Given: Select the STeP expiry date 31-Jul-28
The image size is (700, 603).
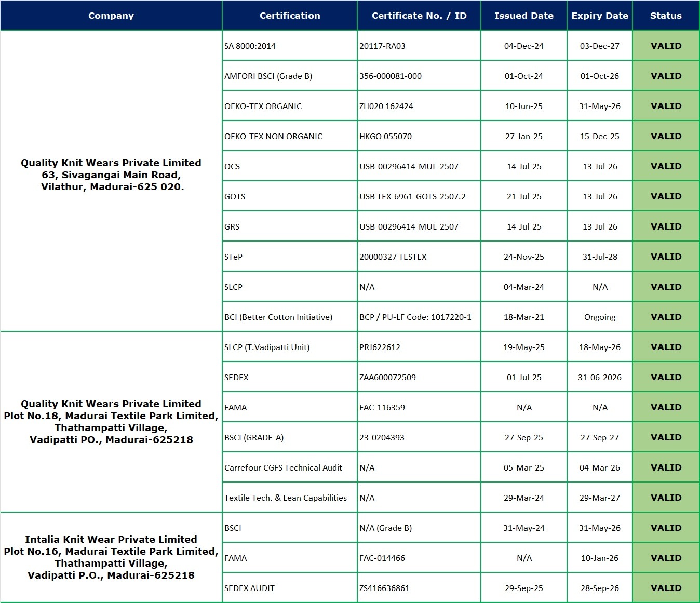Looking at the screenshot, I should coord(600,257).
